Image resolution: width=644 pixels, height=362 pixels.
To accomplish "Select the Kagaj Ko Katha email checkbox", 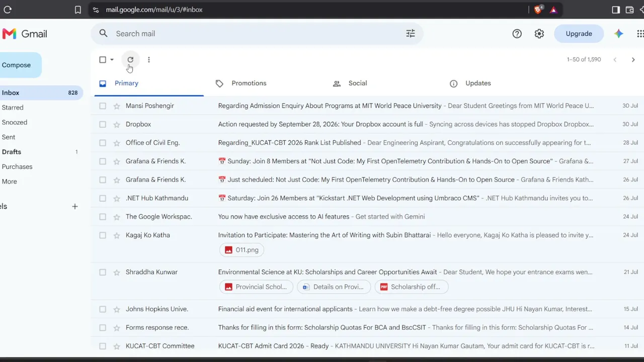I will [103, 235].
